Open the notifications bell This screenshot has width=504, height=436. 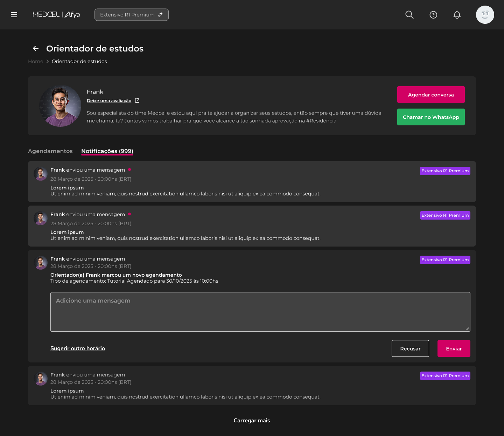(457, 15)
